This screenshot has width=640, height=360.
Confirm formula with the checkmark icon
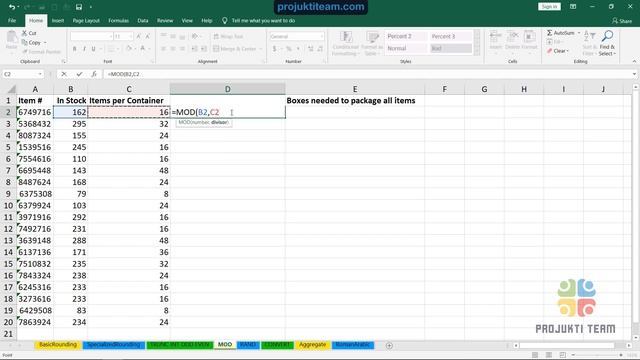(79, 74)
